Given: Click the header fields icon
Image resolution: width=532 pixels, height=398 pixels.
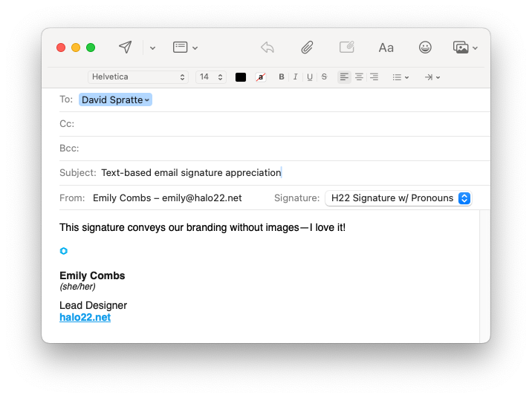Looking at the screenshot, I should [x=180, y=48].
